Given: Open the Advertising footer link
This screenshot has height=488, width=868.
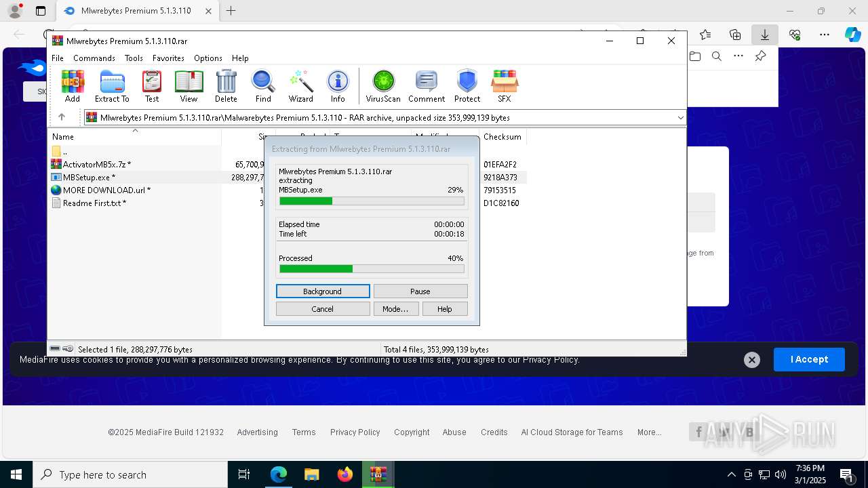Looking at the screenshot, I should coord(257,432).
